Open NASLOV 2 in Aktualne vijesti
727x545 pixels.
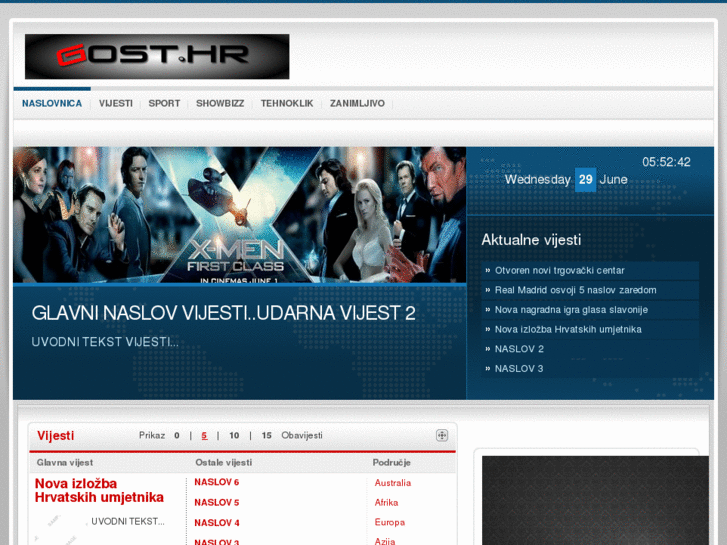click(590, 349)
